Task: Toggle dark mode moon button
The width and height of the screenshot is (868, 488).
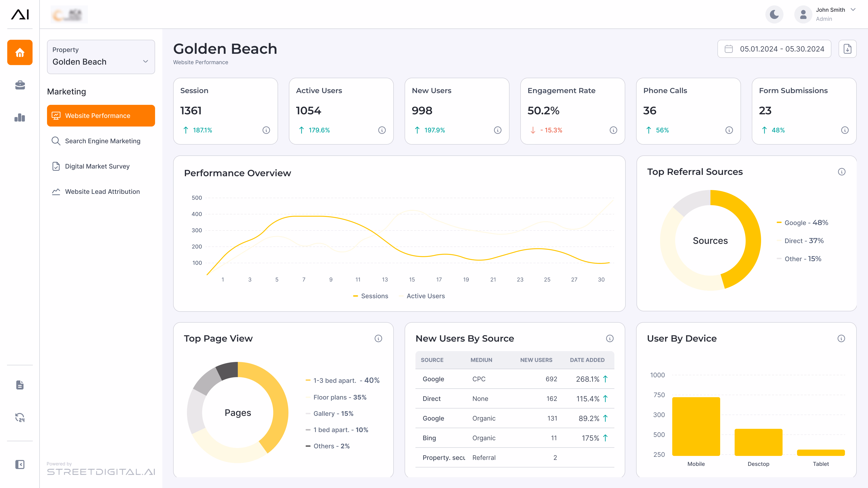Action: [774, 14]
